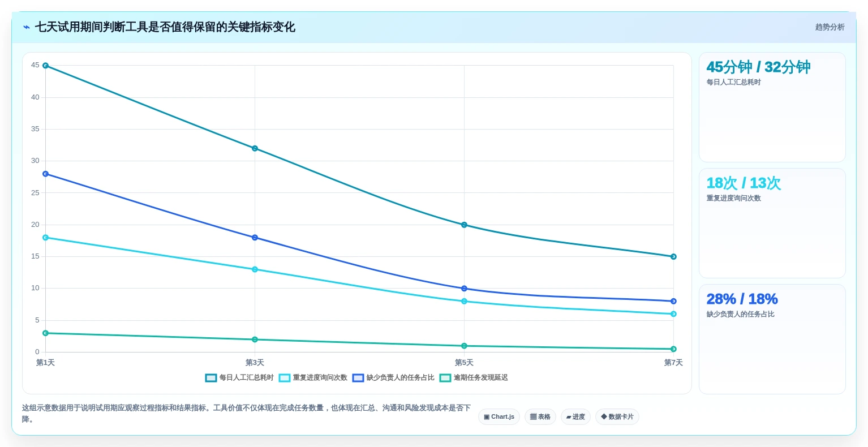Click the 第5天 x-axis label
Viewport: 868px width, 447px height.
pos(464,363)
